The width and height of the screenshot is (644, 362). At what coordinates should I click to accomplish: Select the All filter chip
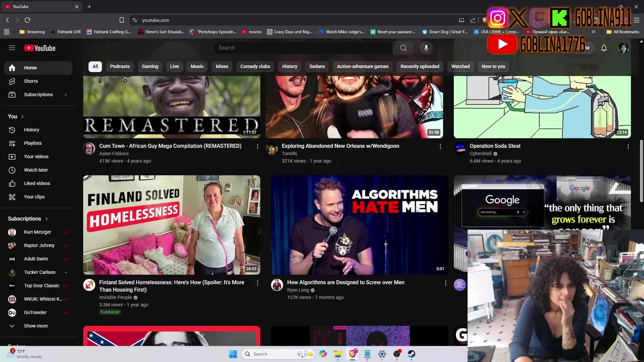point(95,66)
